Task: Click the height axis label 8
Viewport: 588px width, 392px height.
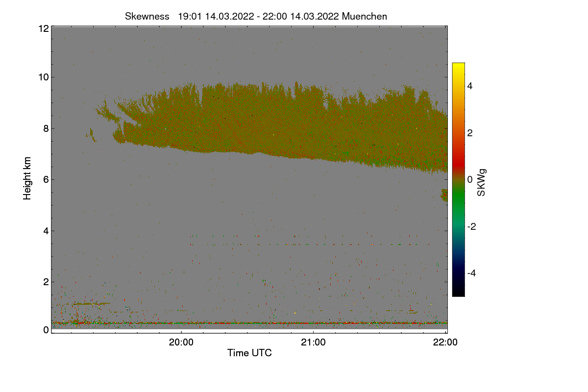Action: coord(46,128)
